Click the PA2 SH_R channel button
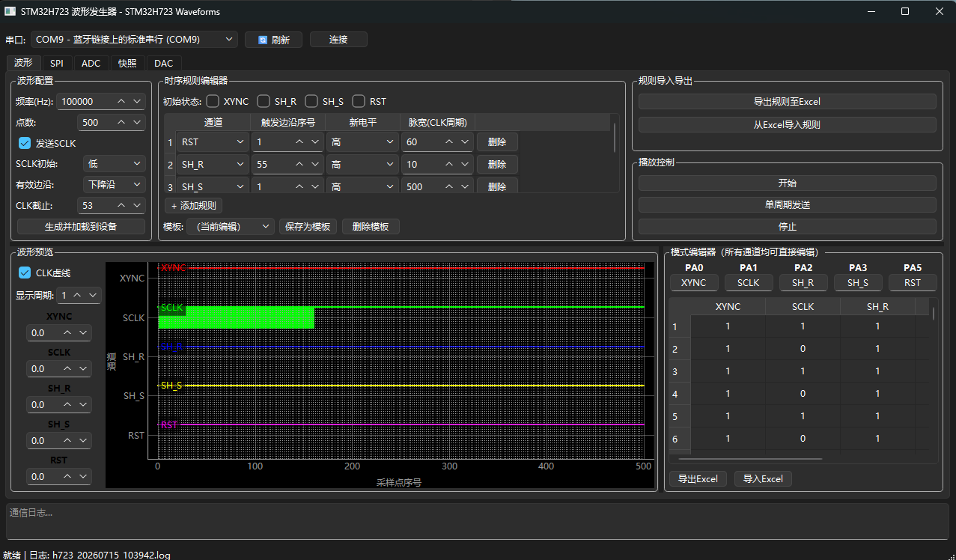956x560 pixels. coord(803,282)
